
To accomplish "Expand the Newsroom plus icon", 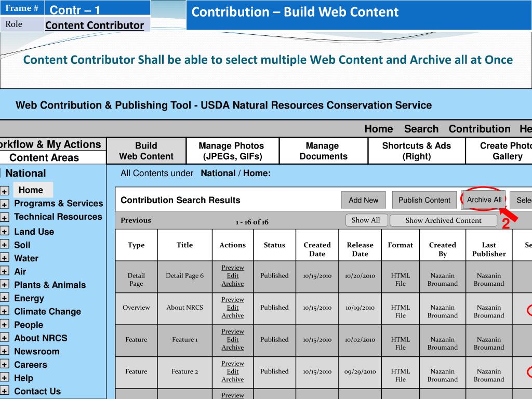I will [4, 351].
